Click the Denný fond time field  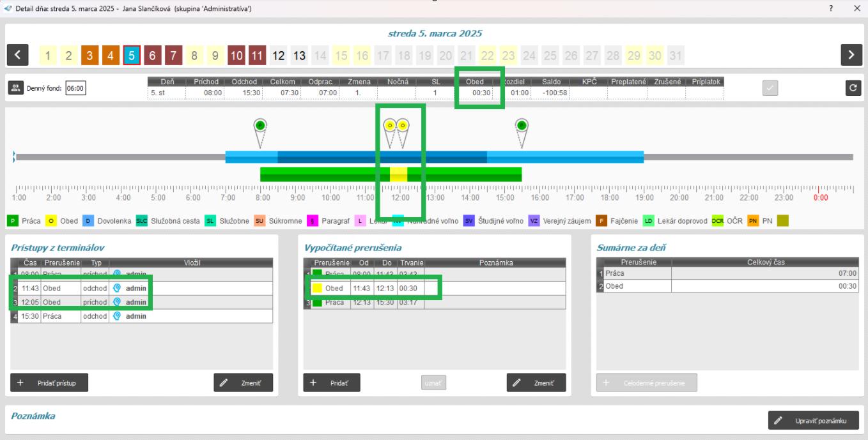[75, 89]
